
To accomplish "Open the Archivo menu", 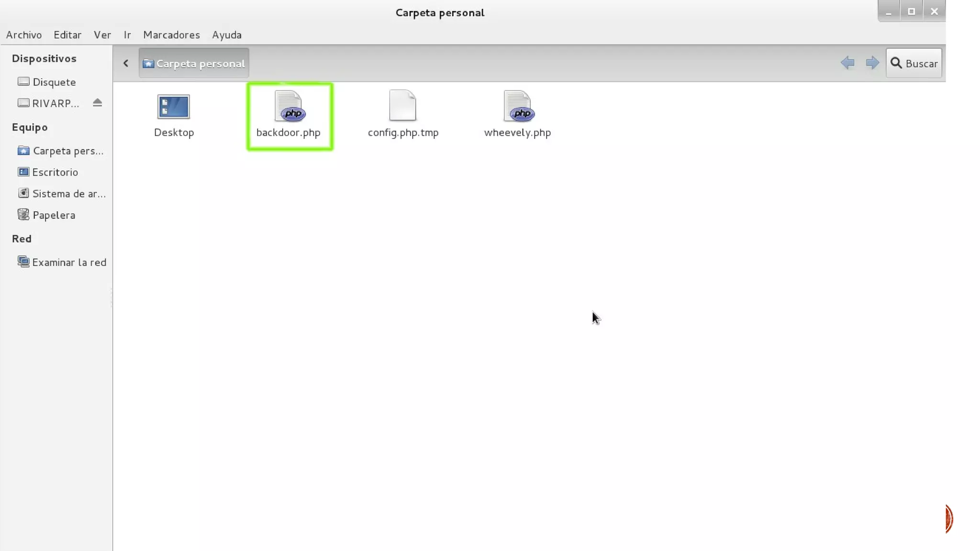I will [x=23, y=35].
